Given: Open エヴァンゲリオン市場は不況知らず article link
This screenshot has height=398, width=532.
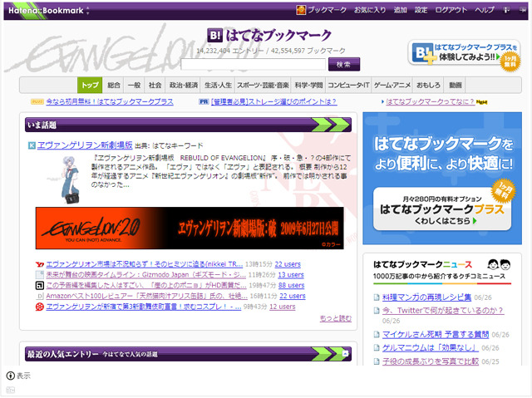Looking at the screenshot, I should 145,264.
